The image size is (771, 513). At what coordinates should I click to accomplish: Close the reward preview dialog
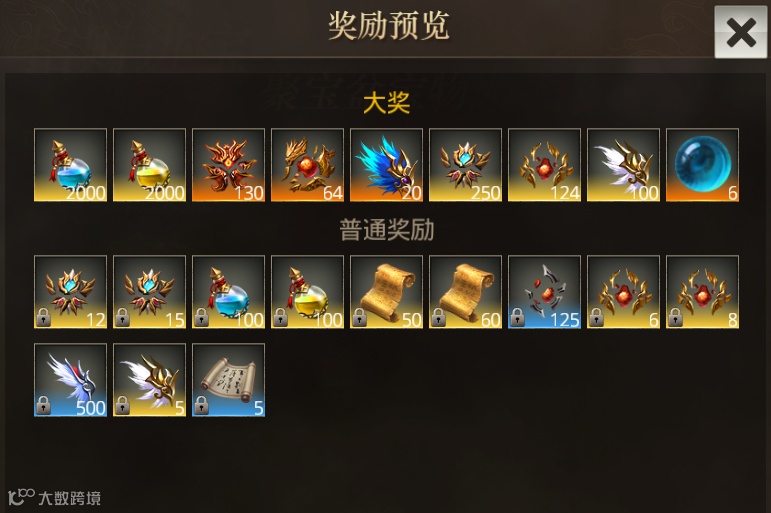(x=741, y=32)
